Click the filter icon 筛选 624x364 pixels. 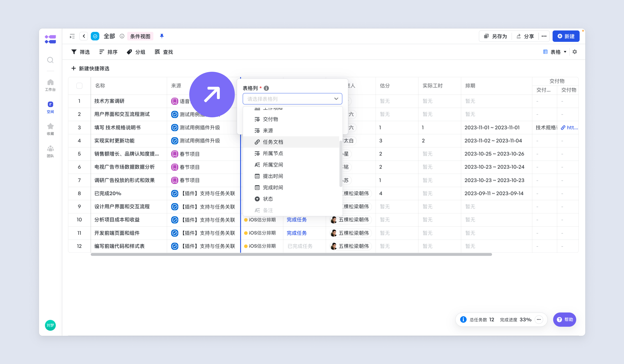pos(81,52)
